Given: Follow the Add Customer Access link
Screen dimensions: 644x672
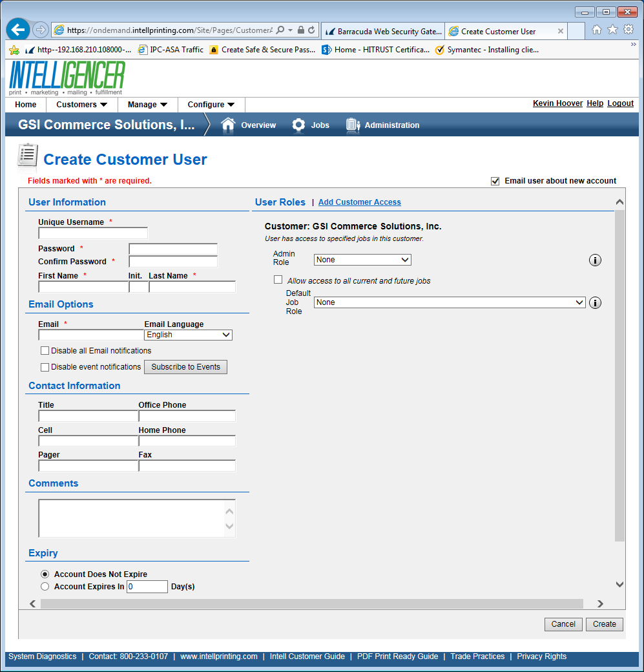Looking at the screenshot, I should [359, 202].
